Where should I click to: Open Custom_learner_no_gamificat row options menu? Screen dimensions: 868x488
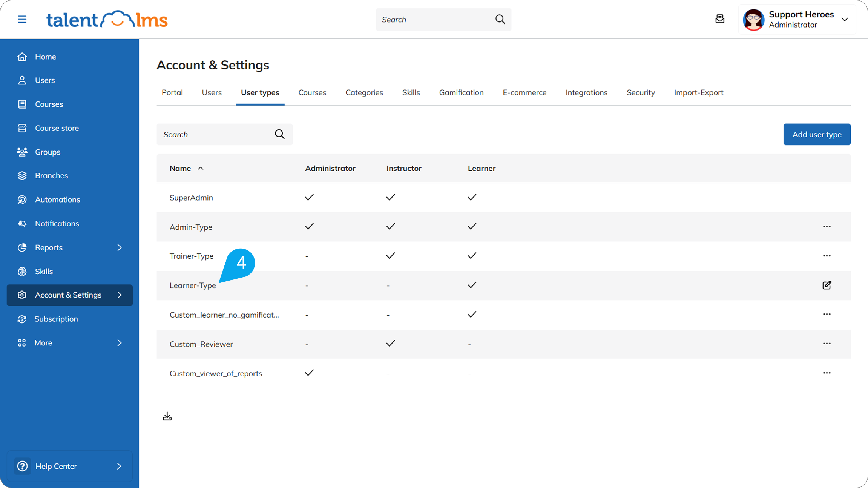pyautogui.click(x=827, y=315)
